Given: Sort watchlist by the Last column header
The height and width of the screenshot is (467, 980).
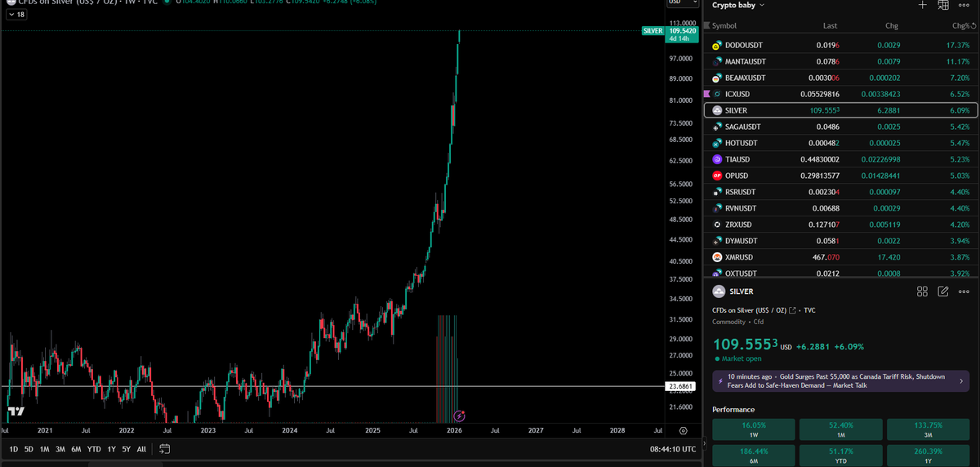Looking at the screenshot, I should point(831,26).
